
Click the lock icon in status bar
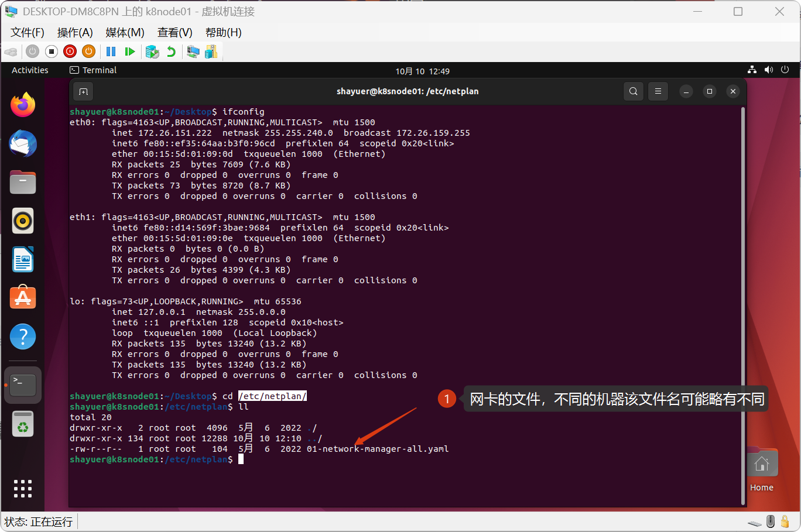tap(785, 521)
